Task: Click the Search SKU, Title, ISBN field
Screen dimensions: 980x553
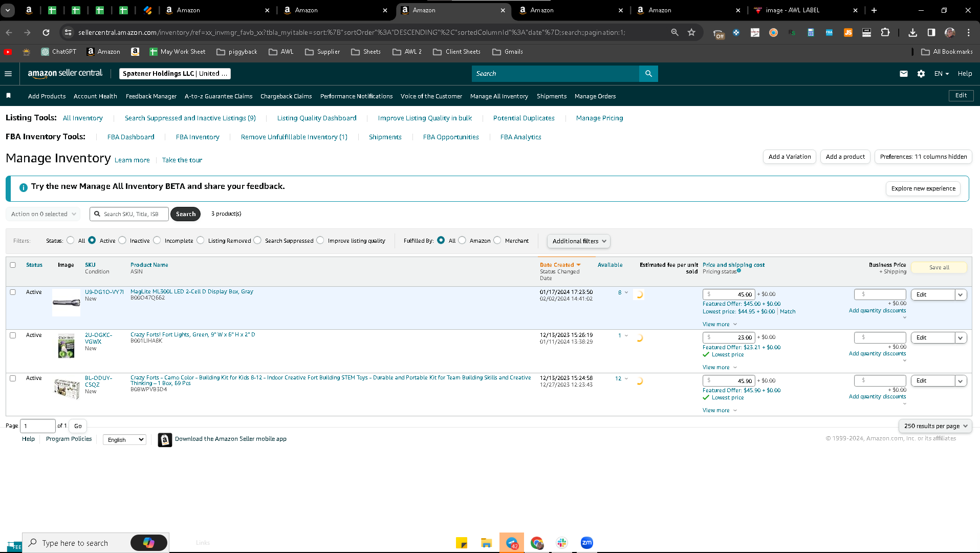Action: point(129,214)
